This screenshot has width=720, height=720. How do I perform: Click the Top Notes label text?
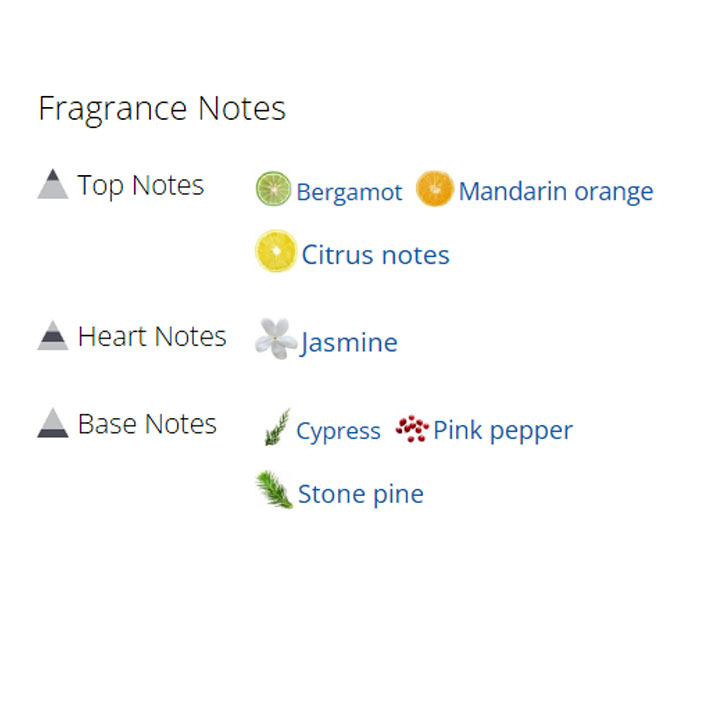pyautogui.click(x=141, y=185)
